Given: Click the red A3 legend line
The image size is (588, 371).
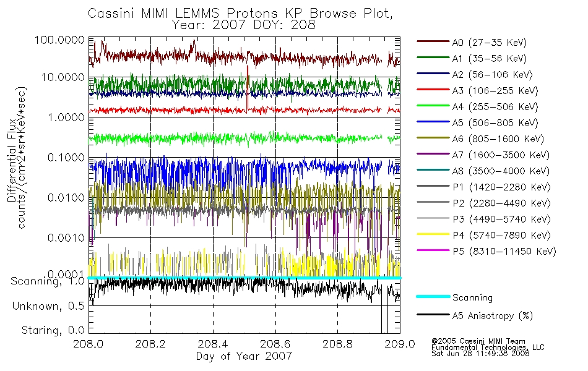Looking at the screenshot, I should [x=433, y=90].
